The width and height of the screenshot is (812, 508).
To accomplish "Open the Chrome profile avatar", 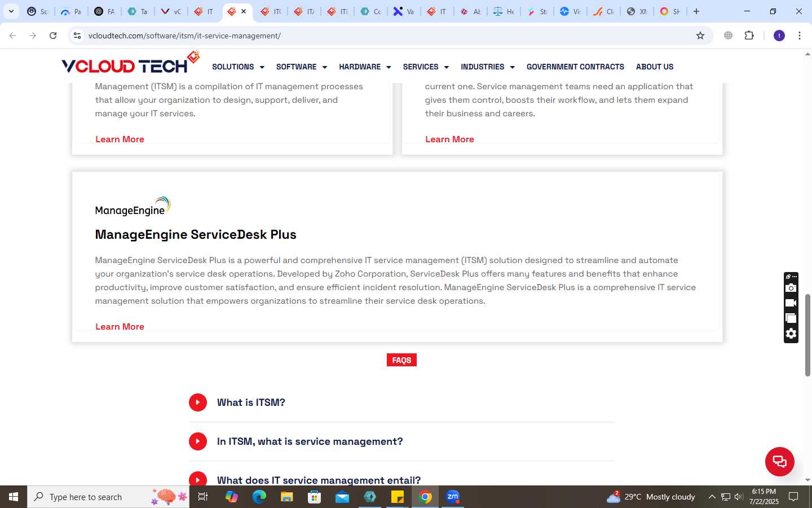I will click(x=779, y=36).
